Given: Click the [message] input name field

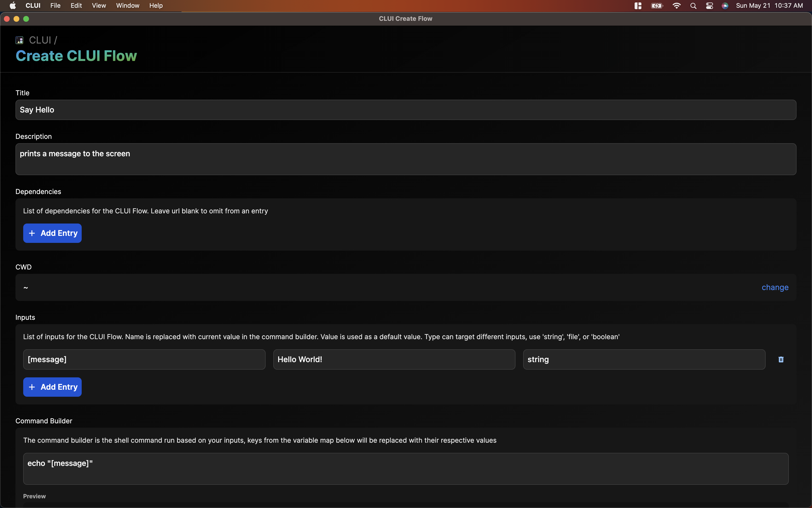Looking at the screenshot, I should pyautogui.click(x=144, y=359).
